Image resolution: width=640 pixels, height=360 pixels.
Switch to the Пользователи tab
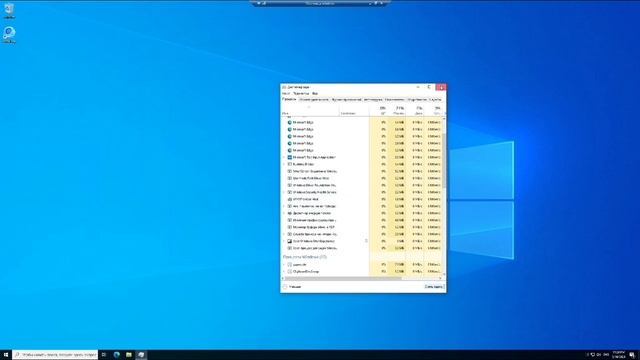[395, 100]
